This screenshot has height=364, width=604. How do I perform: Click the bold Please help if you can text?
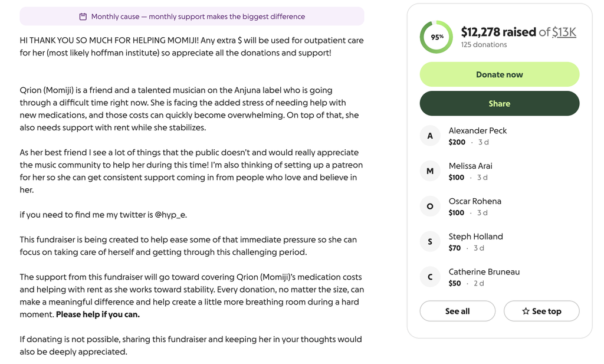[x=98, y=314]
